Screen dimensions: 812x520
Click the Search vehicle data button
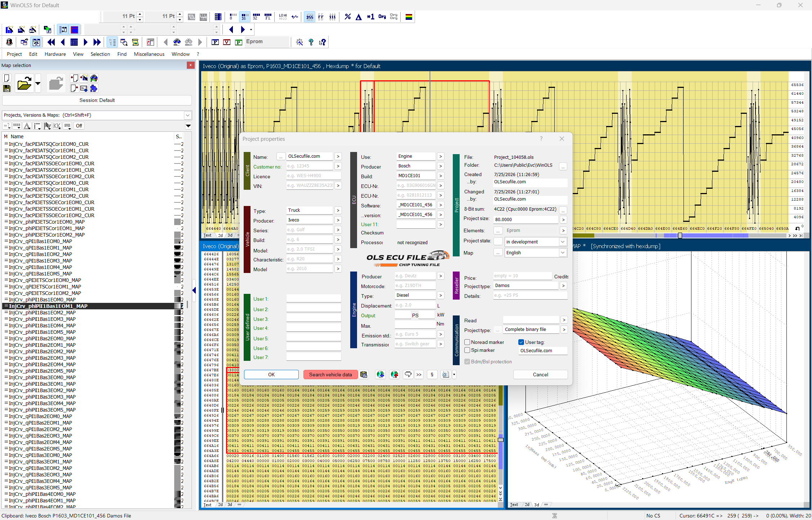330,375
